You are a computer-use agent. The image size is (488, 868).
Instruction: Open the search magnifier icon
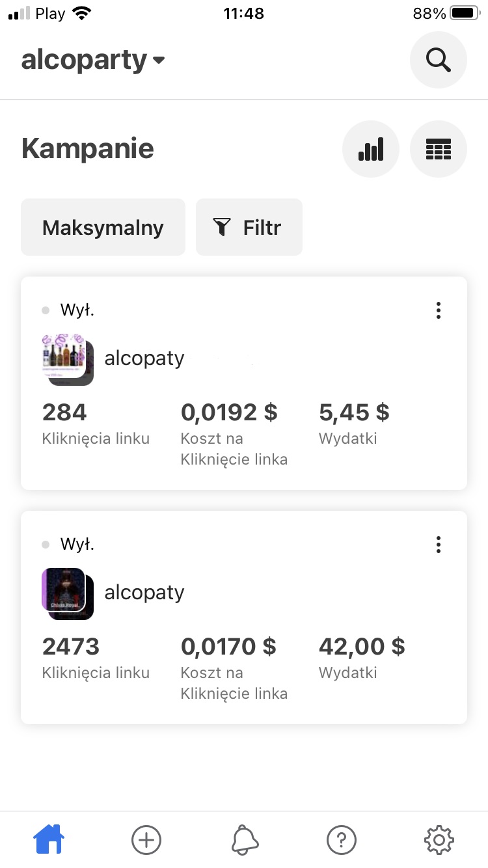coord(438,60)
